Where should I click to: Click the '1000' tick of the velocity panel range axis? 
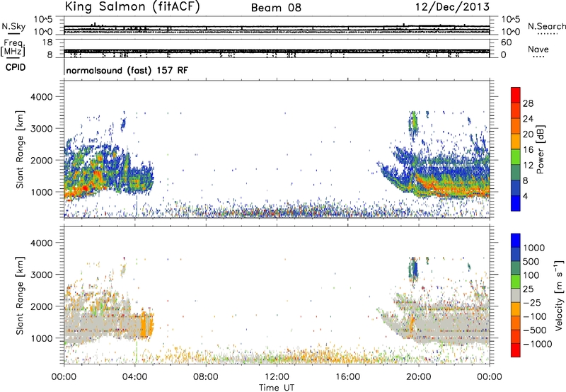pos(41,338)
